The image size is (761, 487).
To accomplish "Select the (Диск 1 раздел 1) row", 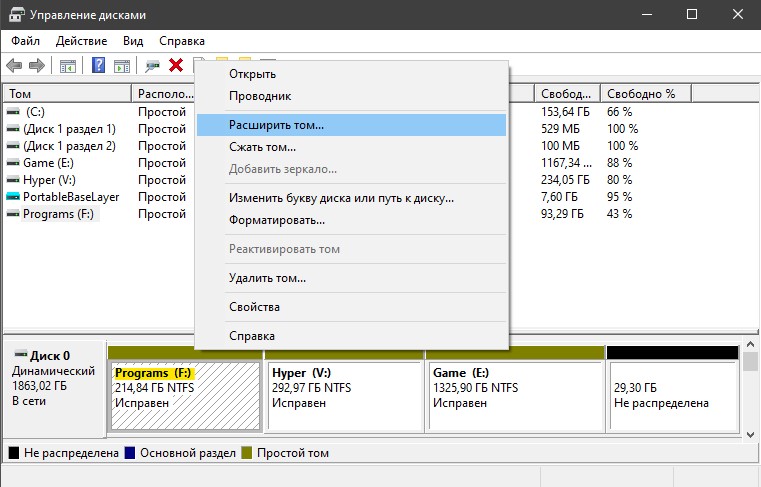I will click(x=69, y=129).
